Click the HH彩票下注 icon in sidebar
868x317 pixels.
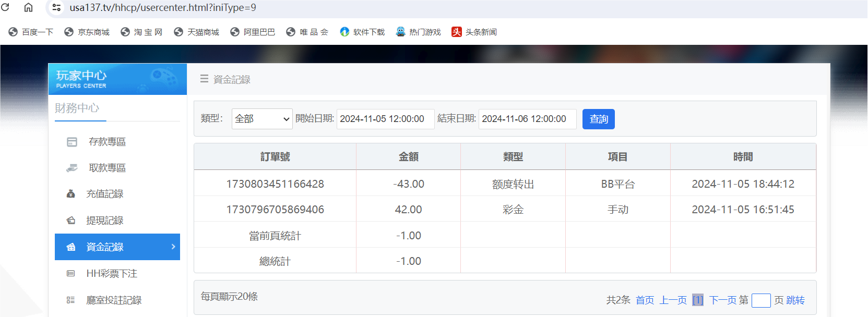tap(71, 274)
